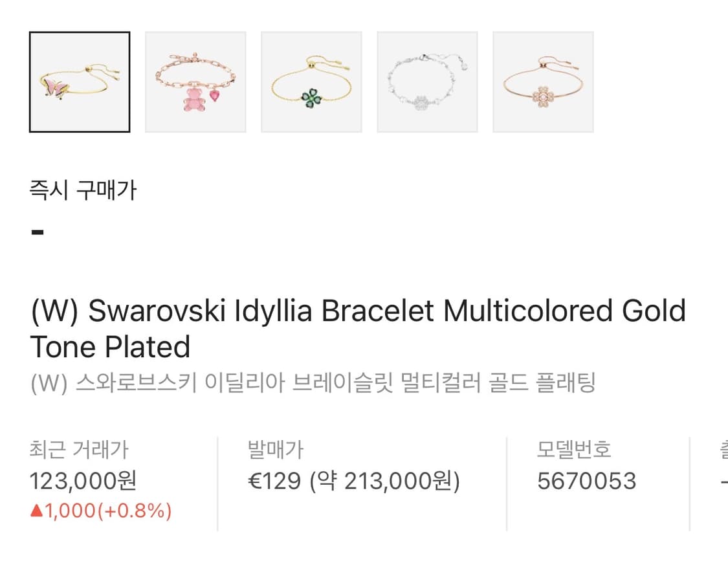Click the 즉시 구매가 label
The image size is (728, 565).
(x=83, y=191)
